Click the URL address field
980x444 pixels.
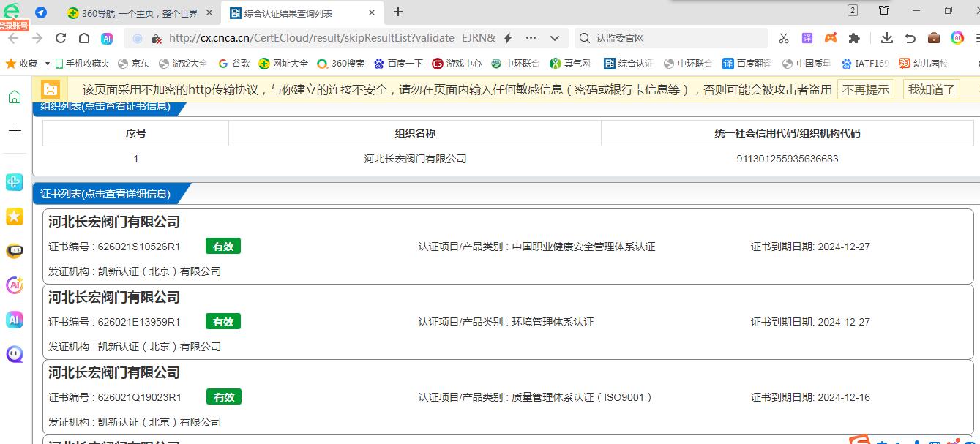pyautogui.click(x=332, y=38)
